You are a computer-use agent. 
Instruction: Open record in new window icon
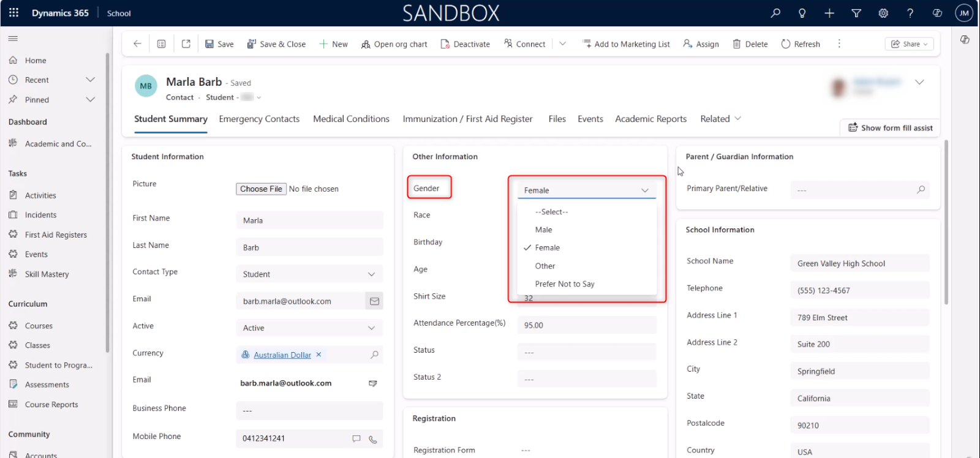click(186, 44)
